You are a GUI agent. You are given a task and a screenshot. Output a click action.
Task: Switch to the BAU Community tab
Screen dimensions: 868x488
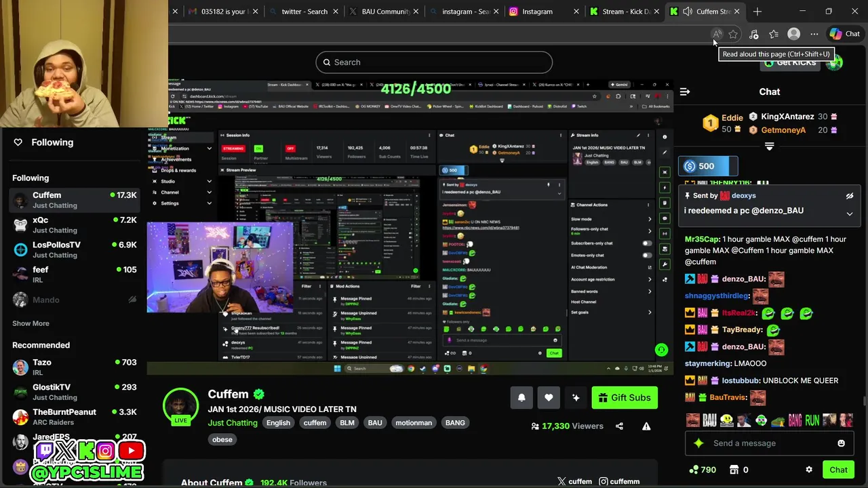[x=384, y=12]
